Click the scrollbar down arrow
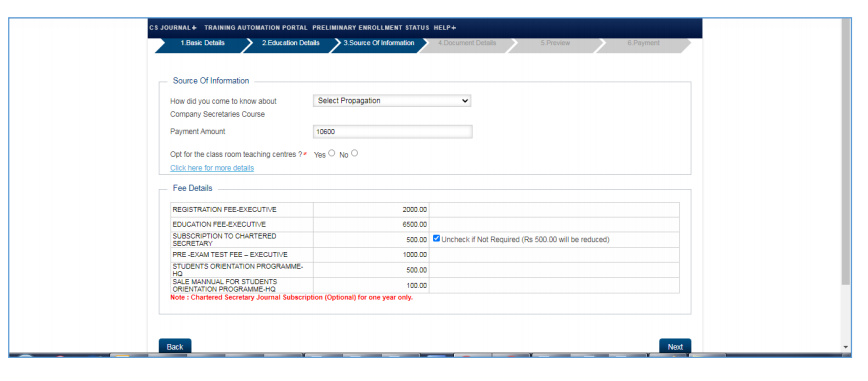868x381 pixels. pos(845,347)
